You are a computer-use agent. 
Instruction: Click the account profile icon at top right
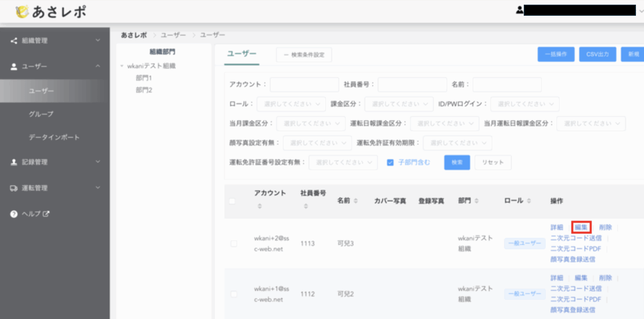point(519,10)
